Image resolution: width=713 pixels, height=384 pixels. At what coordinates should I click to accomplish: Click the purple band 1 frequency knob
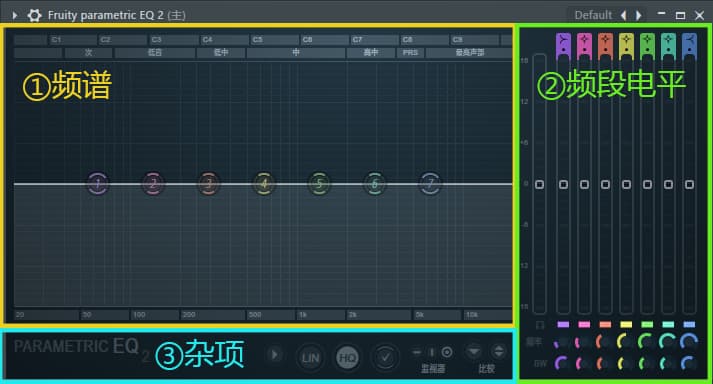tap(562, 342)
